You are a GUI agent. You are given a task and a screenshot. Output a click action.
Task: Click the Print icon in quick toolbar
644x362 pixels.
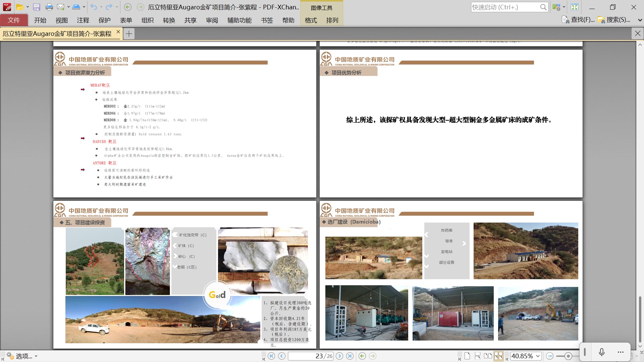pyautogui.click(x=49, y=7)
